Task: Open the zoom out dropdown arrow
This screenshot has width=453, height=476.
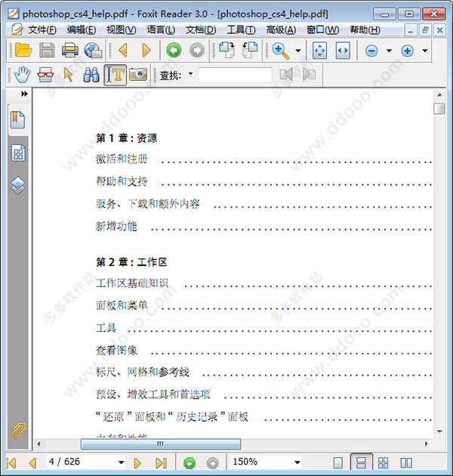Action: click(x=389, y=51)
